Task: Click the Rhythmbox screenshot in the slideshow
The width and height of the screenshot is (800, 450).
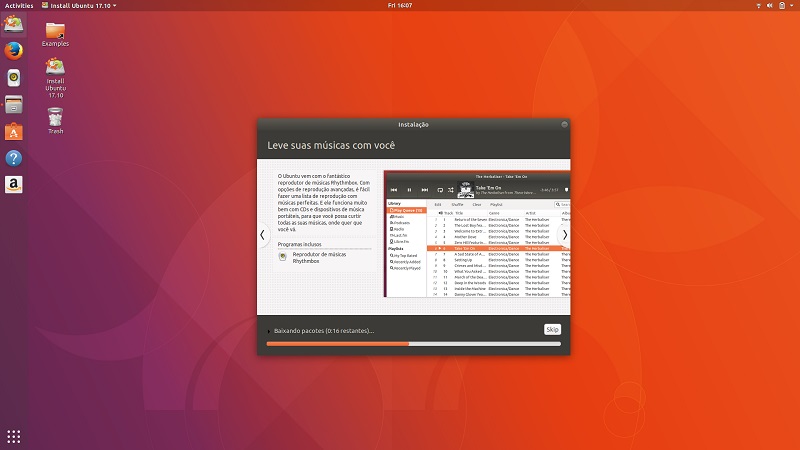Action: (477, 234)
